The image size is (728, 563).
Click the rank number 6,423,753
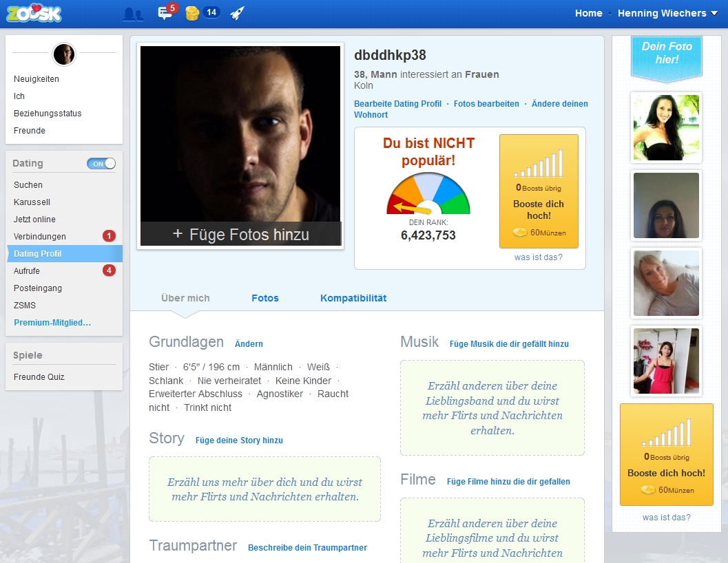pyautogui.click(x=428, y=235)
